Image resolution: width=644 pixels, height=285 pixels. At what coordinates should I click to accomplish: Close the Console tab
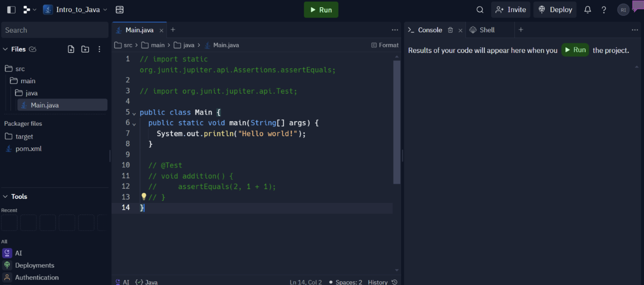click(460, 30)
